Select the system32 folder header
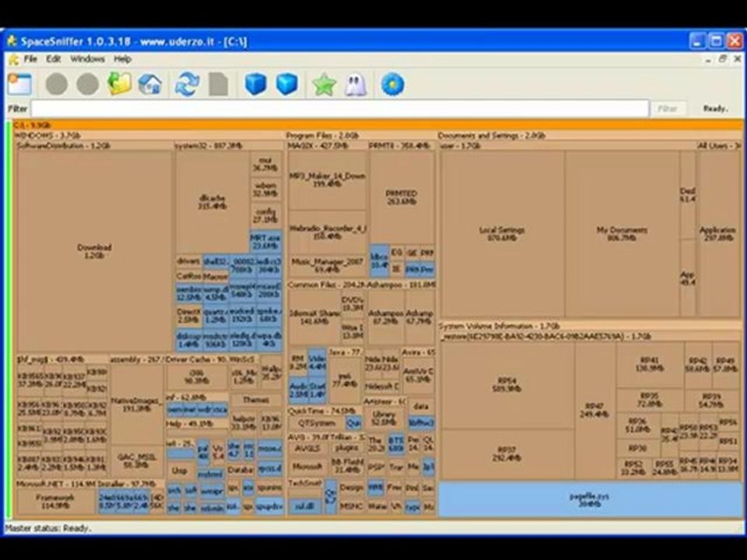747x560 pixels. (229, 145)
